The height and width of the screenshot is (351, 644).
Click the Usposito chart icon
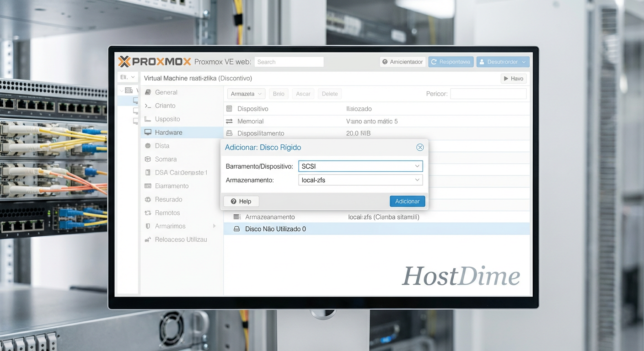click(x=148, y=119)
